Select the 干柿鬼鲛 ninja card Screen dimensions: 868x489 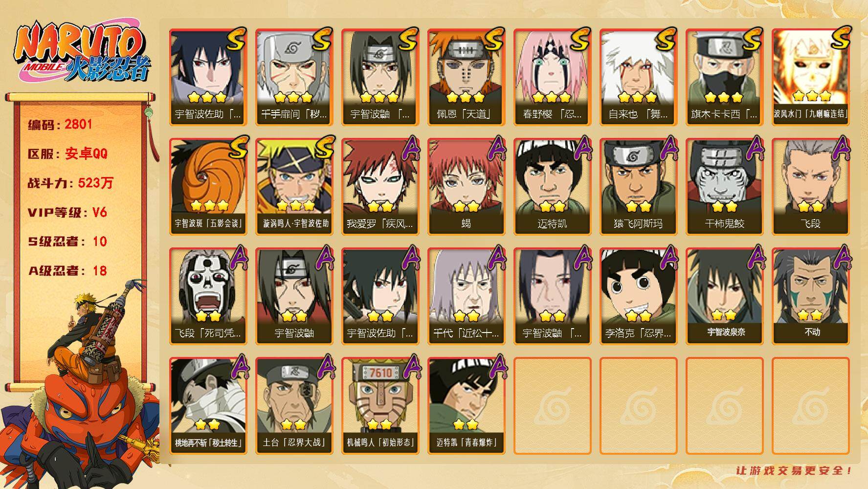[x=724, y=186]
